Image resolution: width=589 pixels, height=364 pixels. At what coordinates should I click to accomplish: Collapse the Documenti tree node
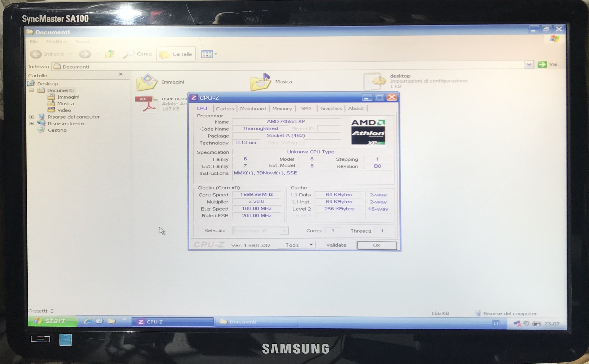coord(32,90)
